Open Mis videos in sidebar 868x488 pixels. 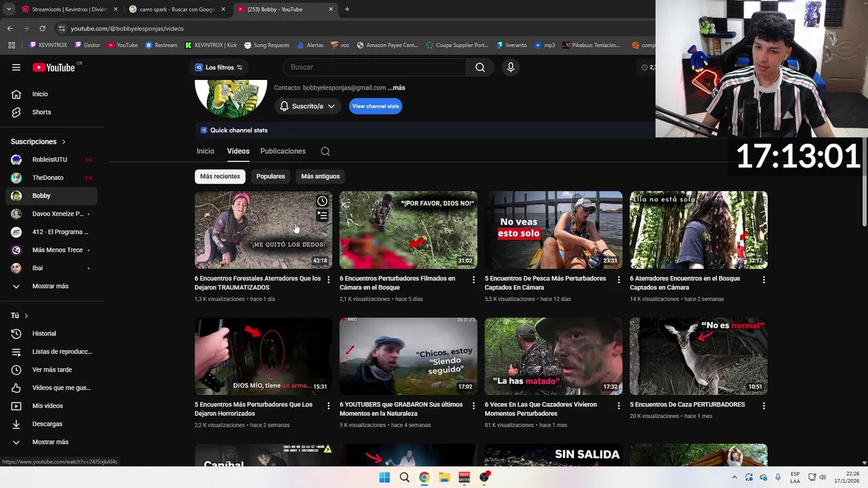click(x=52, y=406)
